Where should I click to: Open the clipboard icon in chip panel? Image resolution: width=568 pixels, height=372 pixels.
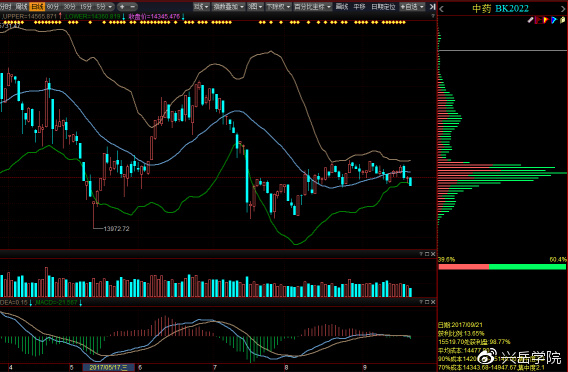tap(563, 20)
